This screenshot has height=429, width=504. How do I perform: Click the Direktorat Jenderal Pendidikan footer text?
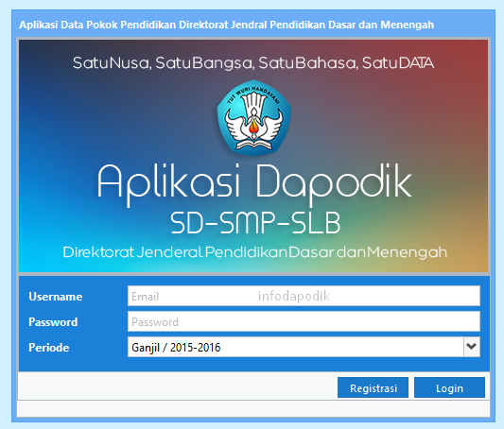pyautogui.click(x=255, y=252)
